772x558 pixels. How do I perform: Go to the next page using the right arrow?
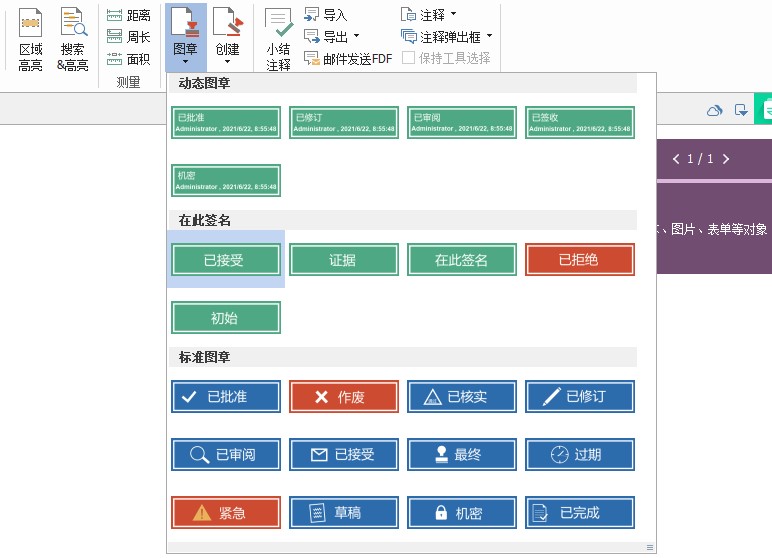pos(726,159)
